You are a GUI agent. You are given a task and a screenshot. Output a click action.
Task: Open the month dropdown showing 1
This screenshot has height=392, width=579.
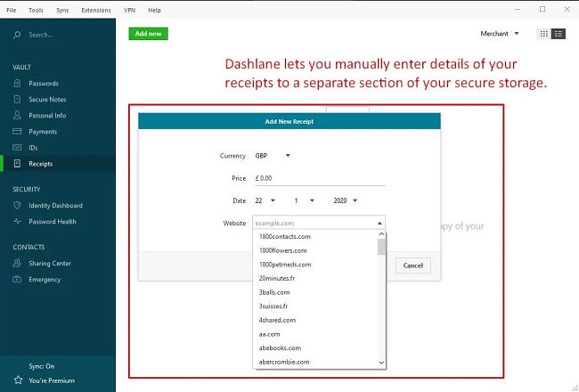(304, 200)
